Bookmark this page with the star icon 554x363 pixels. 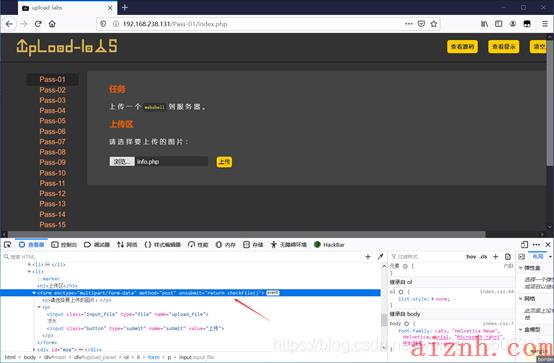click(434, 24)
